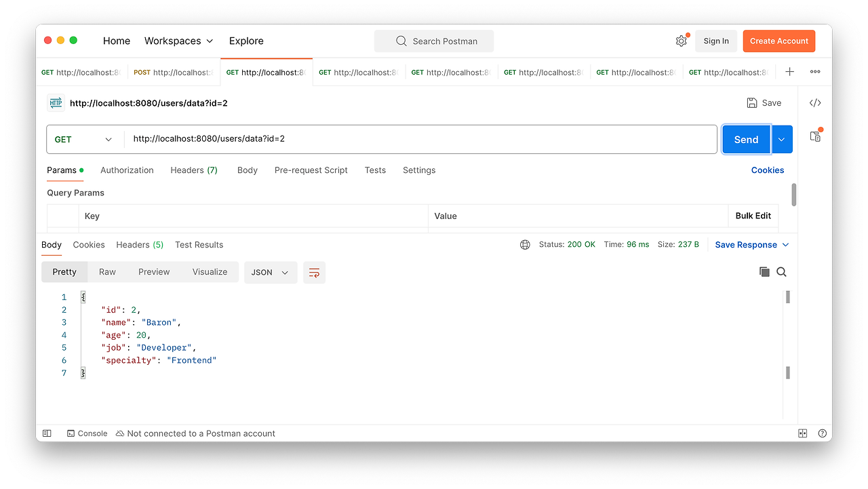Search within the response body
This screenshot has width=868, height=489.
pos(781,272)
